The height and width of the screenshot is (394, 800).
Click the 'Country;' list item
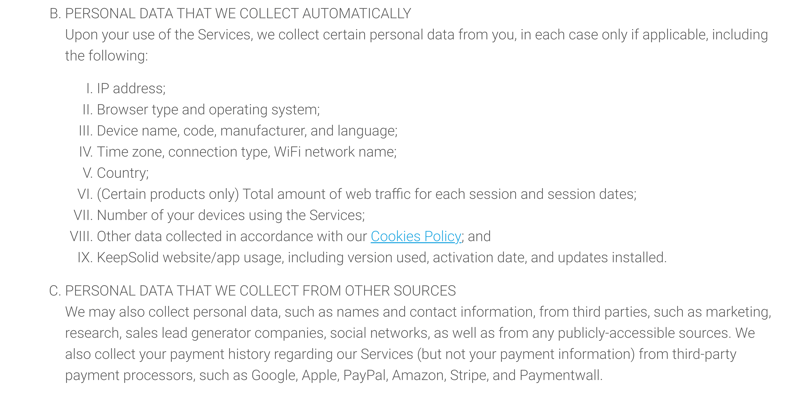click(122, 173)
